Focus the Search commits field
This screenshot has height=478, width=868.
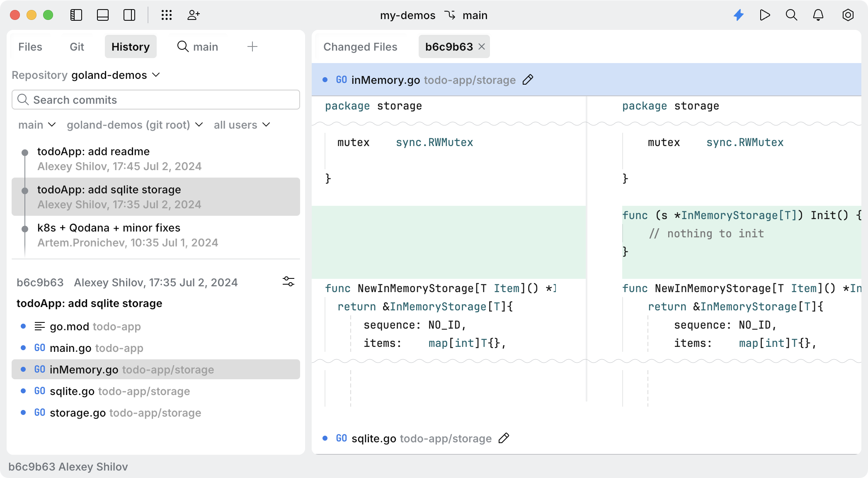click(156, 100)
